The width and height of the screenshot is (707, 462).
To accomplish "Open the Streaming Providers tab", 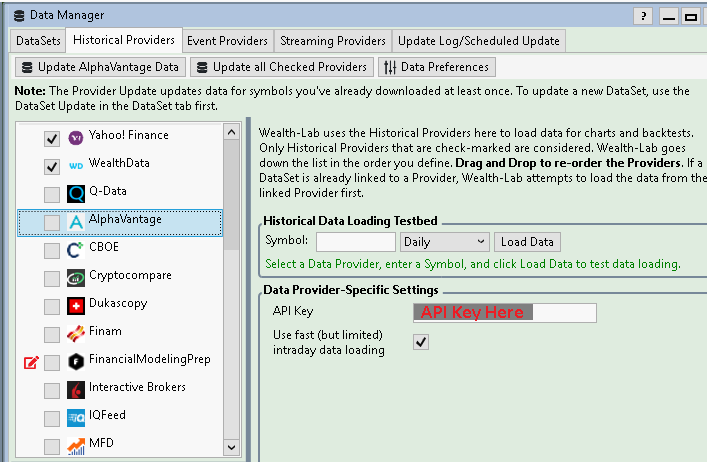I will pos(333,41).
